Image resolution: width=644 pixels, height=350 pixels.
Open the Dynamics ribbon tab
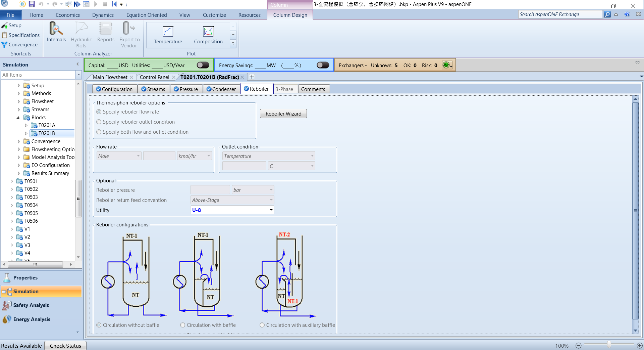pyautogui.click(x=103, y=15)
